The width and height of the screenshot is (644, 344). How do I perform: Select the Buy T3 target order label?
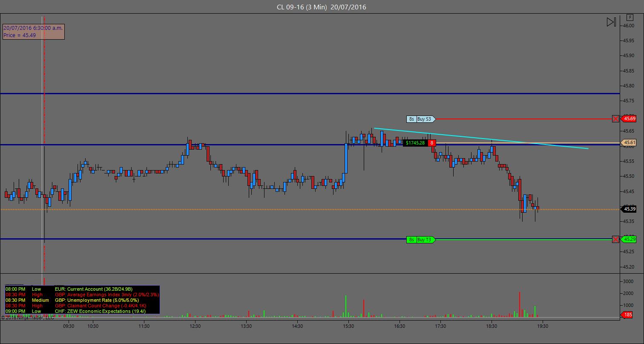(x=421, y=240)
